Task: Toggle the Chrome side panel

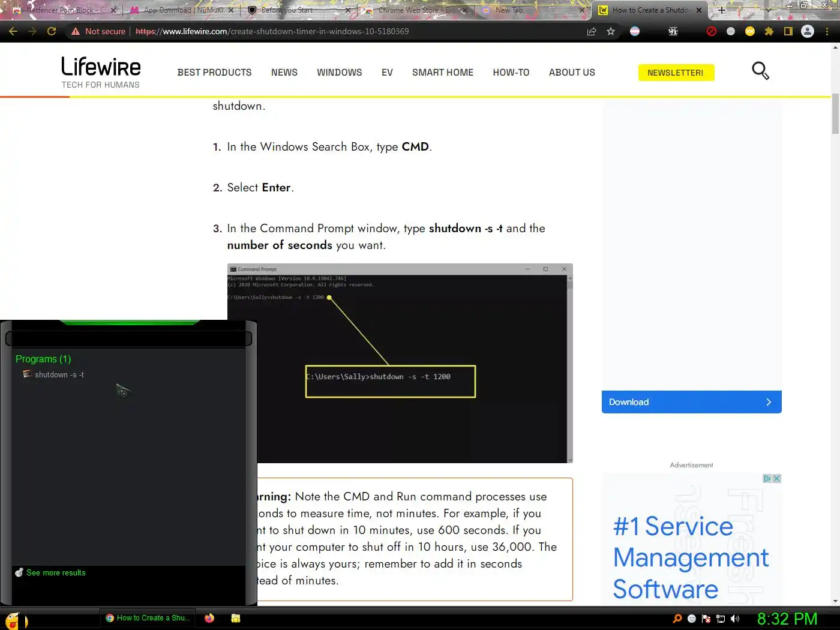Action: tap(788, 31)
